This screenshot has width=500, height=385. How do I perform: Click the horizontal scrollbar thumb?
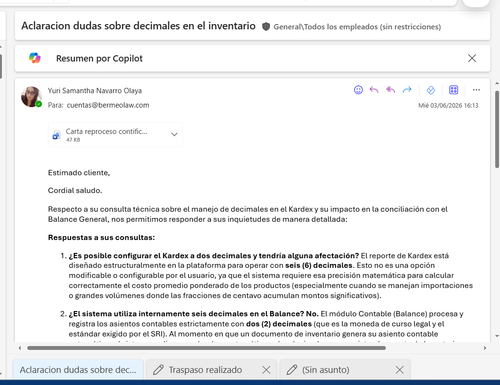[x=206, y=348]
